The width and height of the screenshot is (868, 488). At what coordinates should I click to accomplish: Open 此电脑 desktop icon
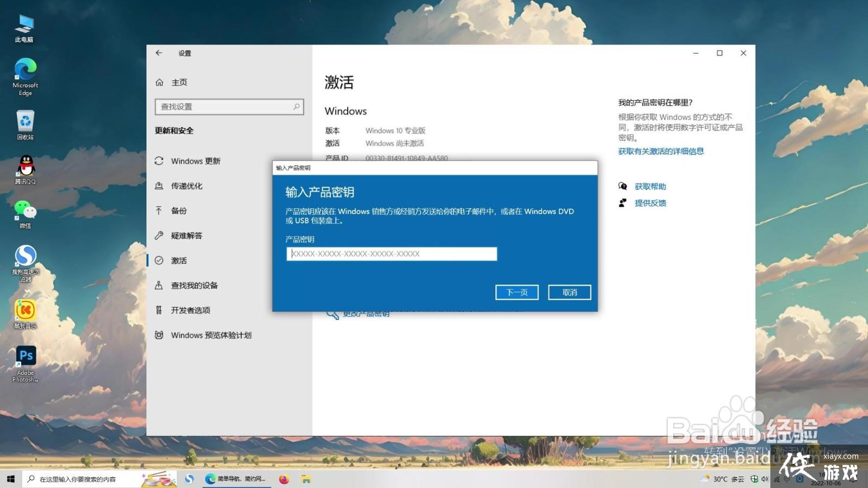pyautogui.click(x=24, y=29)
